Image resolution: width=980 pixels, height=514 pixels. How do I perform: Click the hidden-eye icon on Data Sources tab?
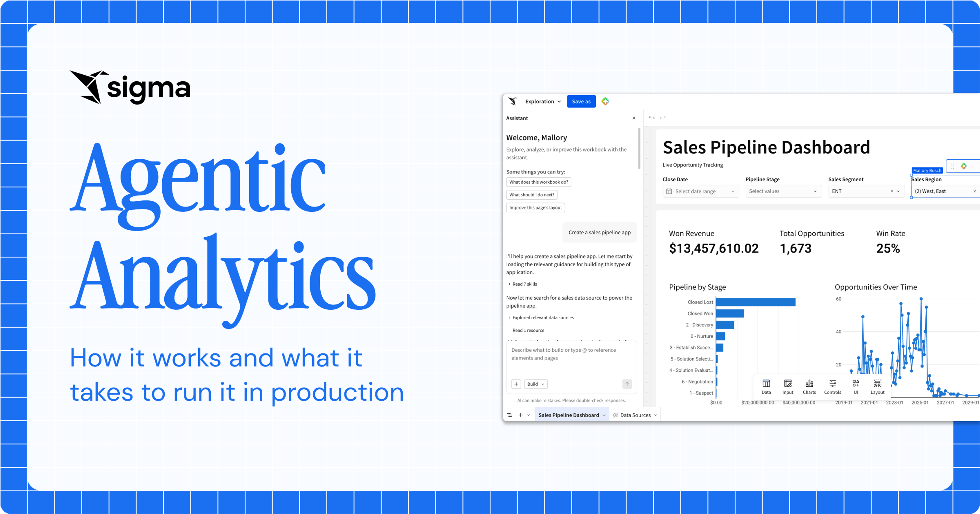(615, 415)
